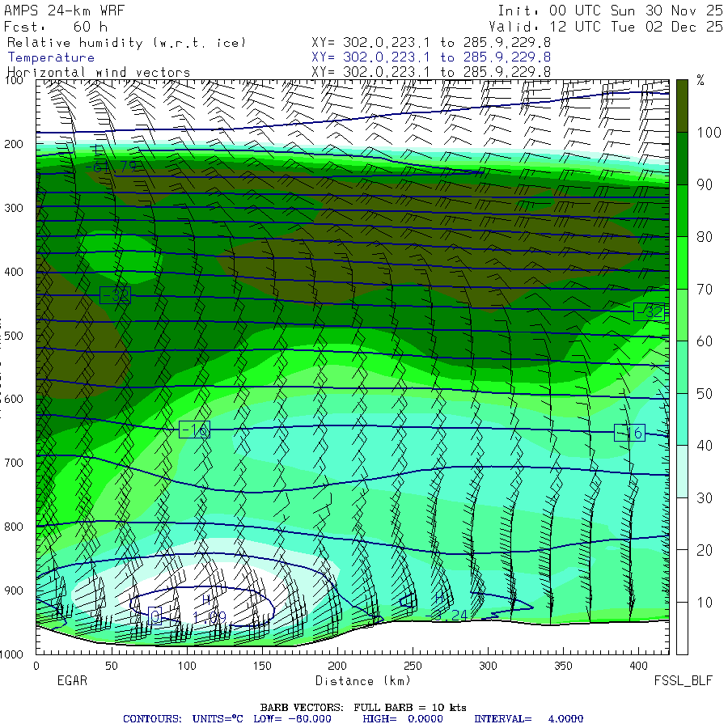Click the -32 contour label on left side
The image size is (728, 728).
(x=115, y=295)
